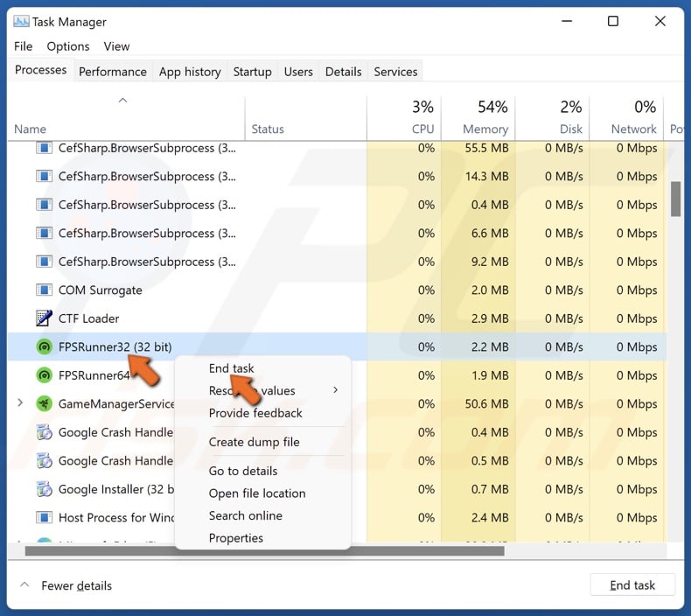This screenshot has width=691, height=616.
Task: Click the 9.2 MB CefSharp process icon
Action: tap(44, 262)
